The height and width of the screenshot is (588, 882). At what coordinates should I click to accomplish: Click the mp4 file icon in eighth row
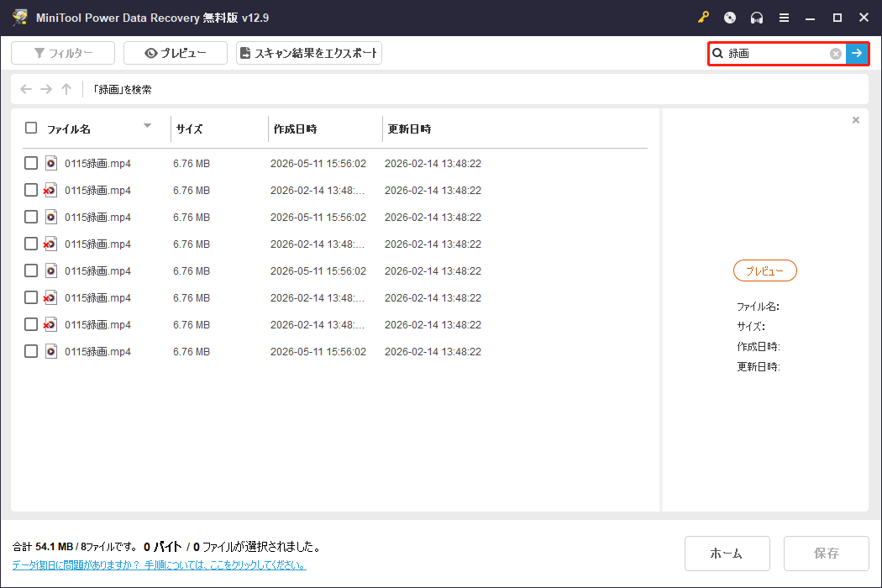pyautogui.click(x=50, y=351)
